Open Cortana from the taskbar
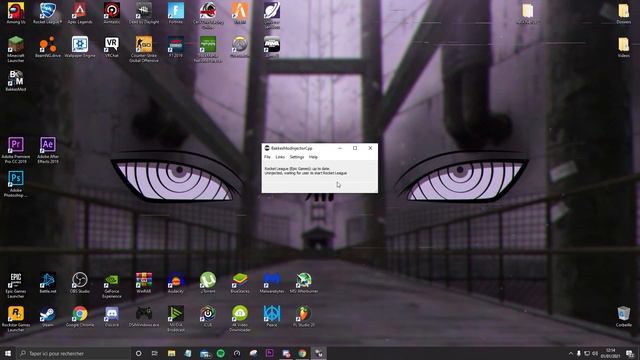 [x=139, y=353]
